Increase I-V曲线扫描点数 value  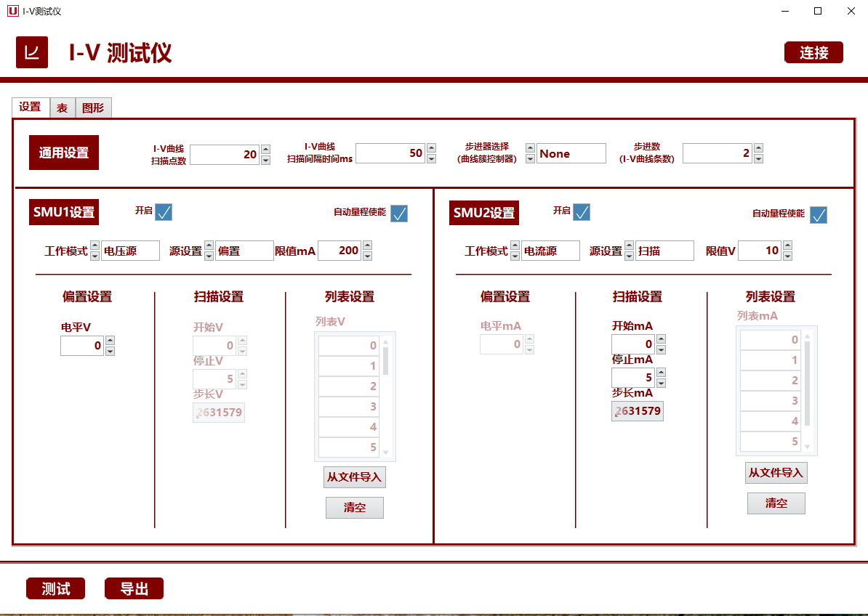(266, 150)
